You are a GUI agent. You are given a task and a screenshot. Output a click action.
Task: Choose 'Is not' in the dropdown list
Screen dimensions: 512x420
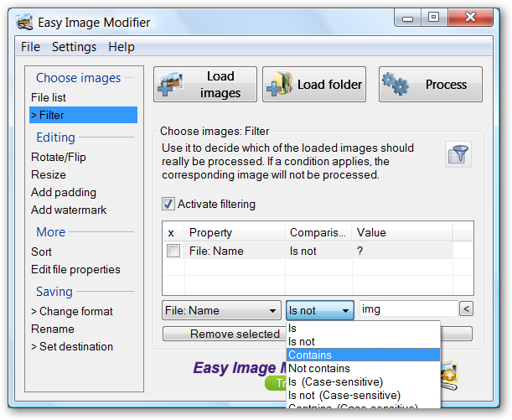364,341
